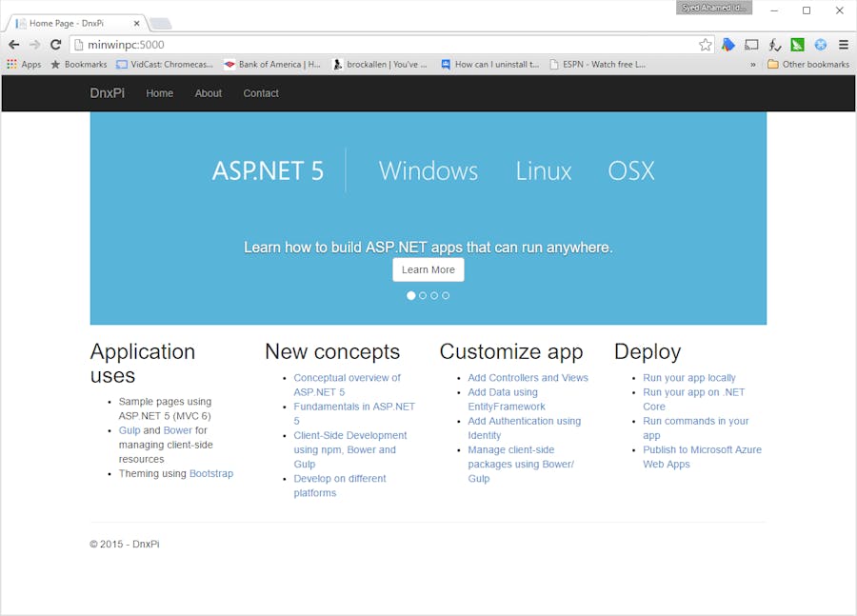857x616 pixels.
Task: Reload the current page
Action: (x=55, y=44)
